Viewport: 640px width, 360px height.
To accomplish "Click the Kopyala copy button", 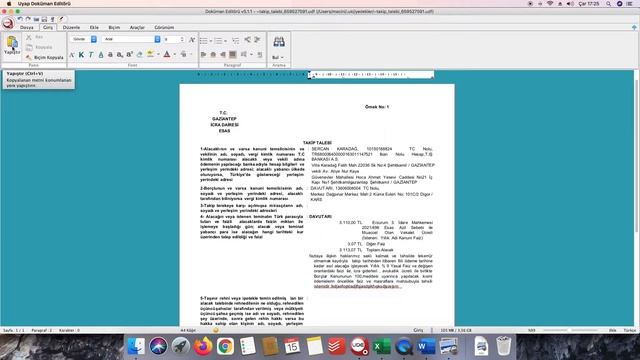I will [x=40, y=47].
